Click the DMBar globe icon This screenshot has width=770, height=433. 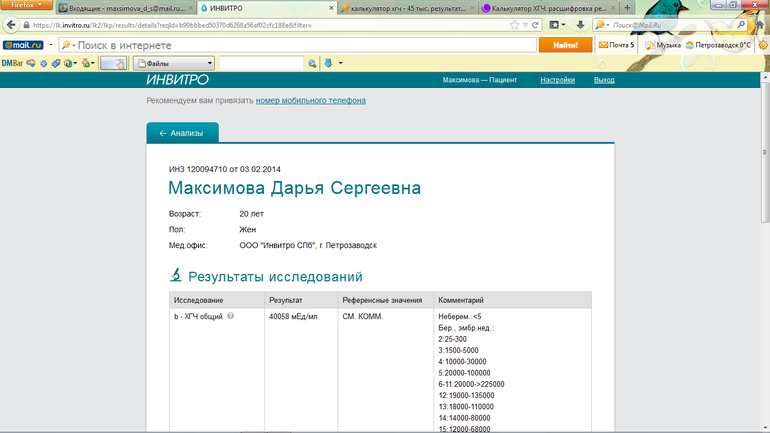[x=68, y=63]
